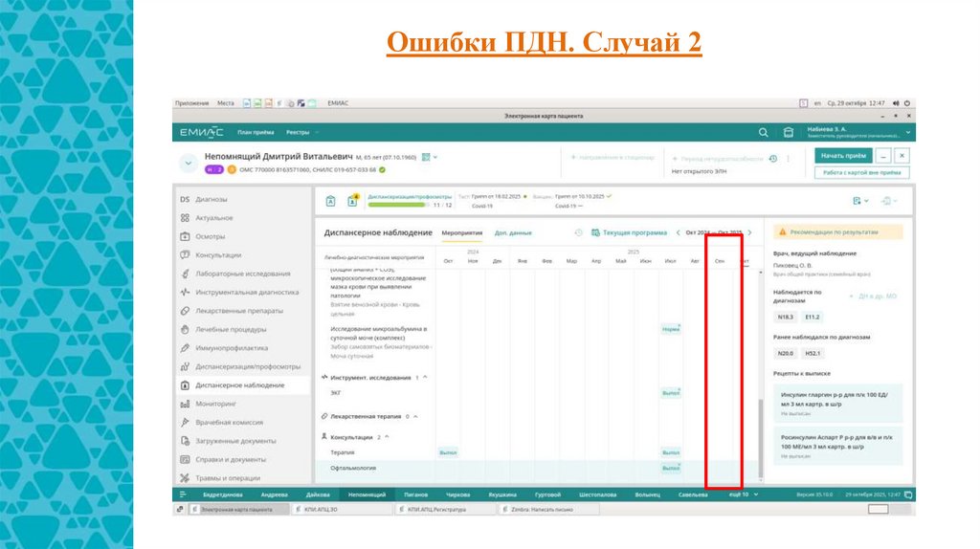Open the Приложения system menu
The height and width of the screenshot is (549, 980).
click(x=191, y=103)
